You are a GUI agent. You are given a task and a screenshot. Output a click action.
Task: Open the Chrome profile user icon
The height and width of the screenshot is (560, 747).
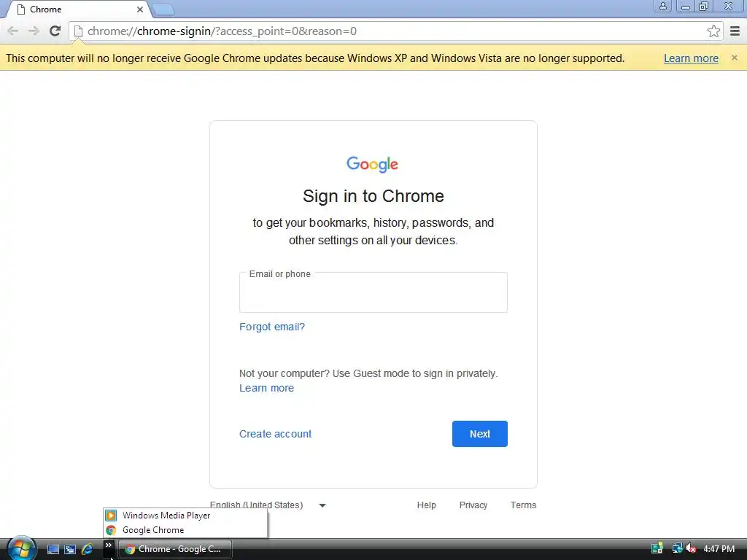(x=662, y=6)
